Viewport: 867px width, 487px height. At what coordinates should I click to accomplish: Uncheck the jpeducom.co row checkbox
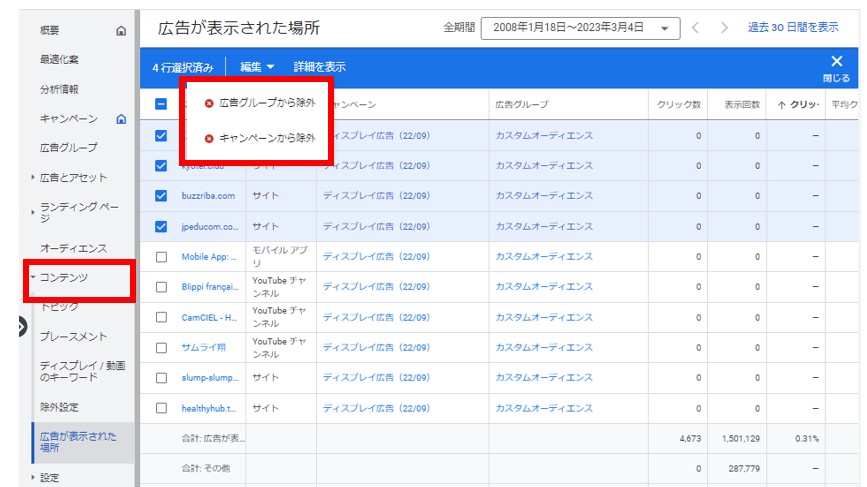(x=161, y=227)
